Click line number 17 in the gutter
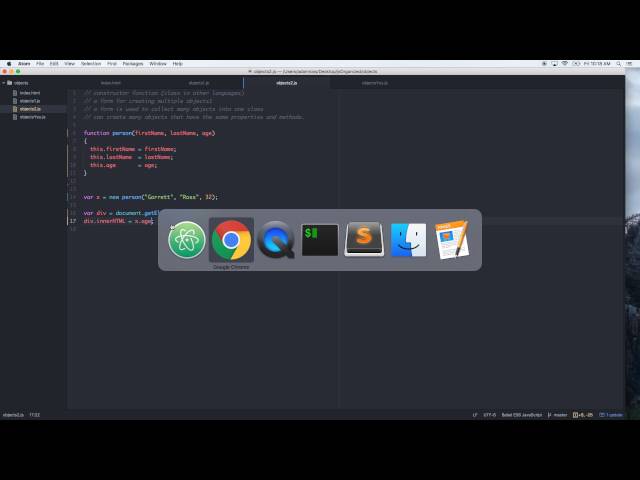The image size is (640, 480). [73, 221]
